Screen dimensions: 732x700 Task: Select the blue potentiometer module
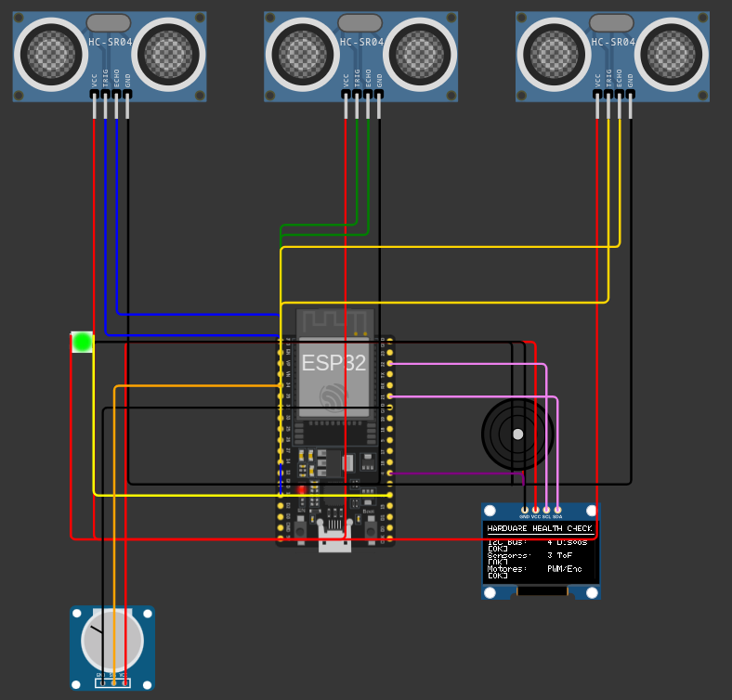tap(112, 648)
